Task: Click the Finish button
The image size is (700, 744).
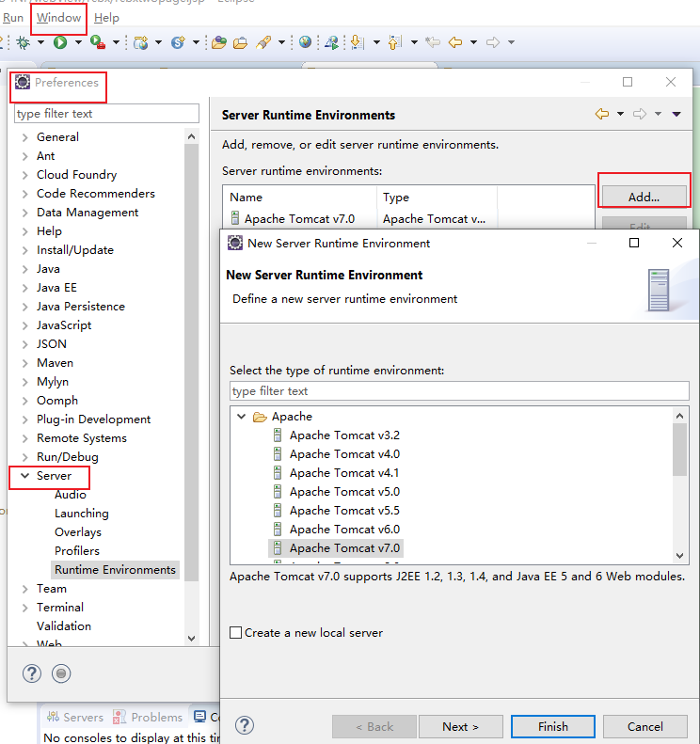Action: pyautogui.click(x=553, y=726)
